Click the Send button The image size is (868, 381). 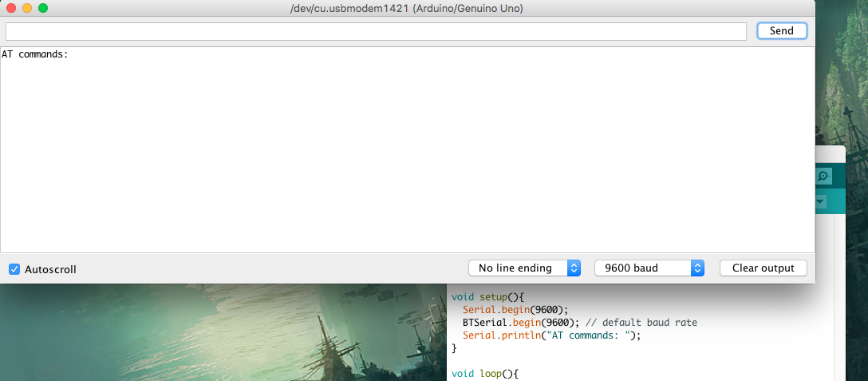tap(782, 31)
